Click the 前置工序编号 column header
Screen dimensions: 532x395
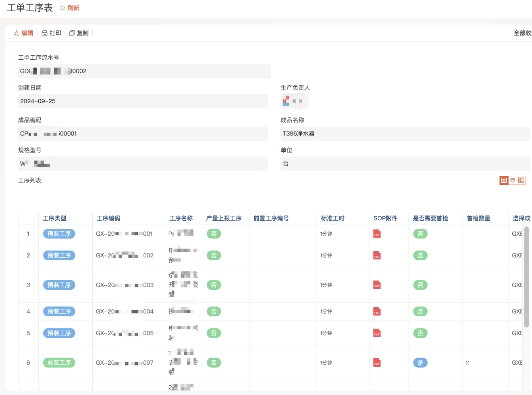coord(271,218)
